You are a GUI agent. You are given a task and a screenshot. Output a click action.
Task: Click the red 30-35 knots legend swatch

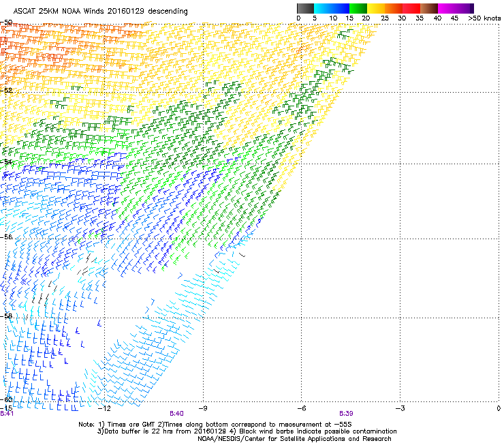[x=411, y=8]
